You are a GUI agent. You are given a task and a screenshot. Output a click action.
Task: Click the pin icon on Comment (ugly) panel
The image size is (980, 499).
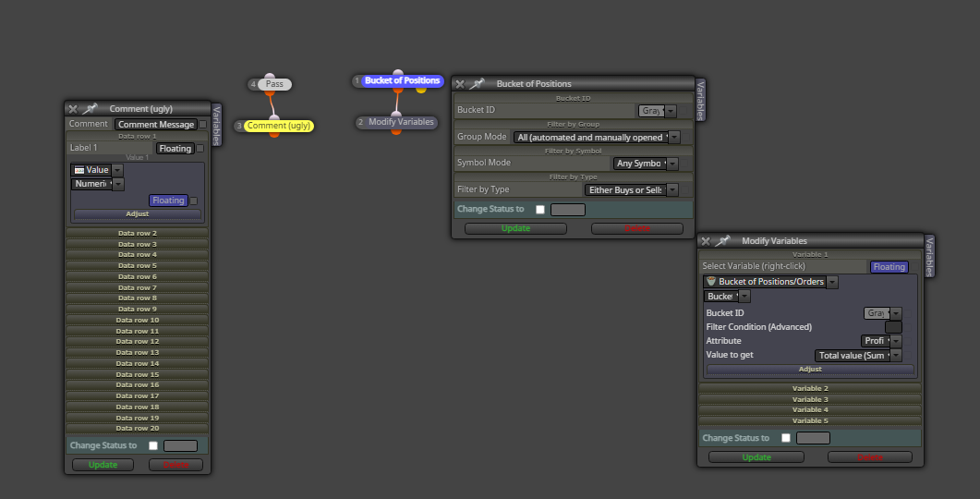[x=90, y=109]
